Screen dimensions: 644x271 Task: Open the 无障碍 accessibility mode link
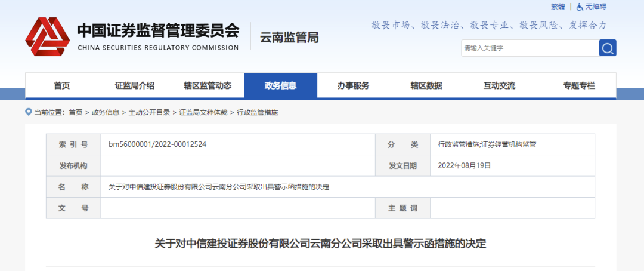pyautogui.click(x=596, y=7)
